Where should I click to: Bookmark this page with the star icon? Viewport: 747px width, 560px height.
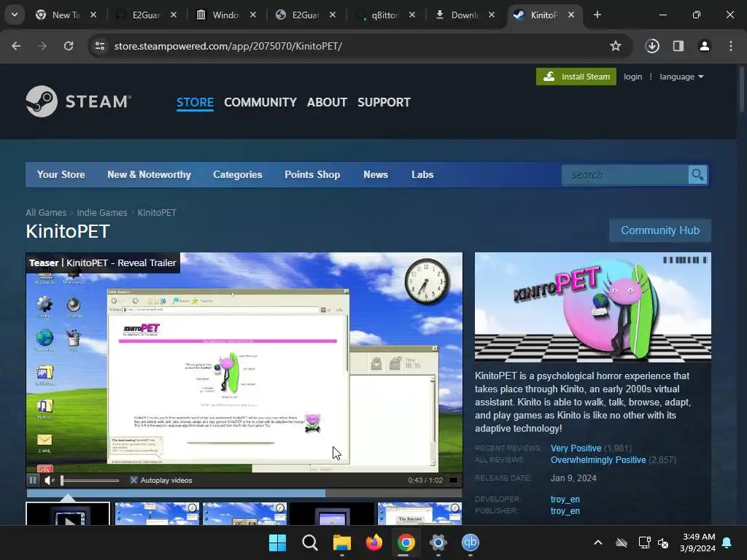point(616,46)
